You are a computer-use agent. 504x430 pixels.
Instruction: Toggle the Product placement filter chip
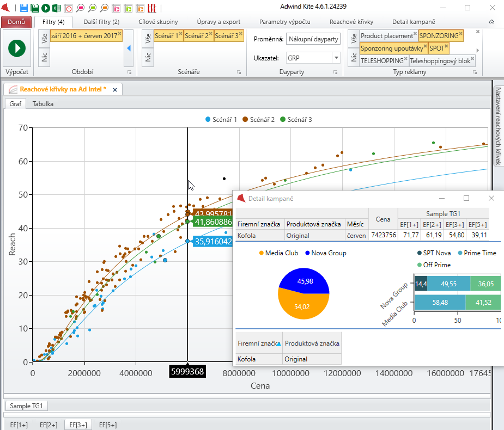click(x=387, y=35)
